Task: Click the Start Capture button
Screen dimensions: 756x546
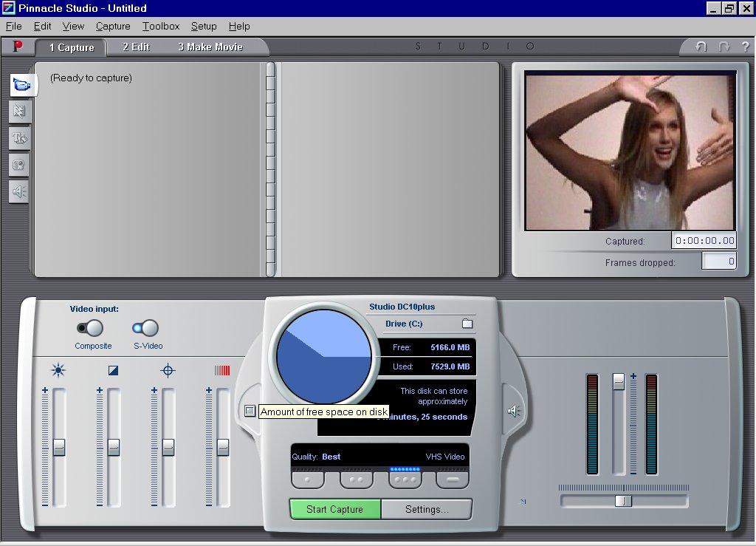Action: point(335,509)
